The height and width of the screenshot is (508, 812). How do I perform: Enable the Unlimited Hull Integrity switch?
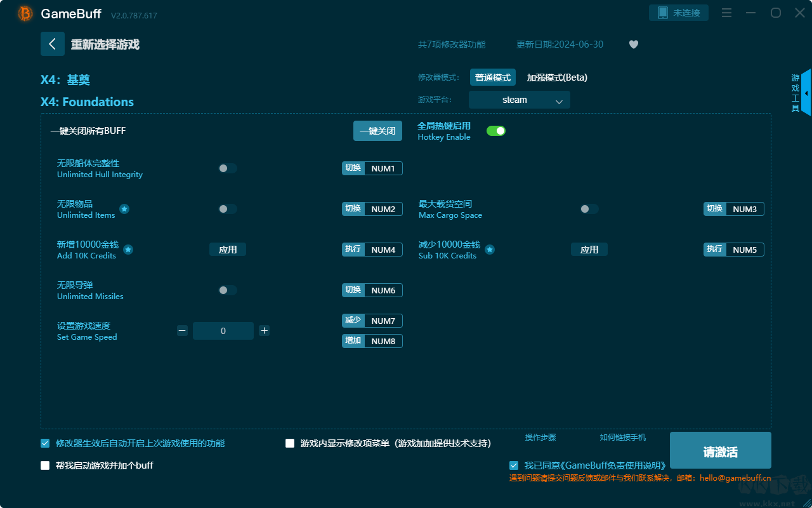pos(227,168)
